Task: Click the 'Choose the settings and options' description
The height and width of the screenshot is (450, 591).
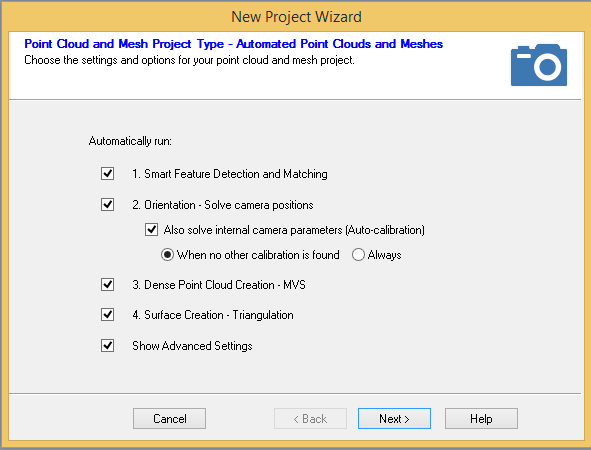Action: (189, 60)
